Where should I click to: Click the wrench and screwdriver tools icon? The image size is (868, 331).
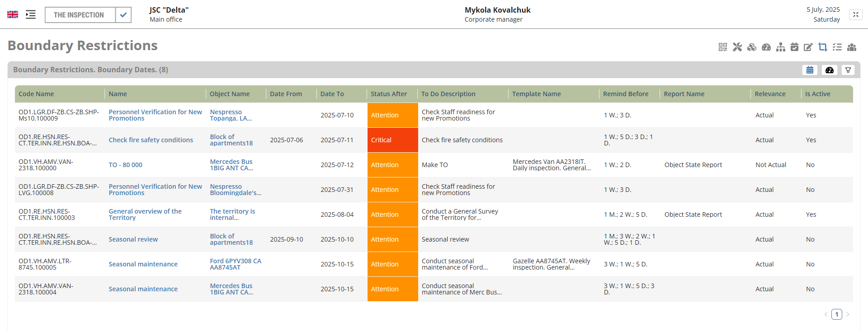(x=737, y=47)
